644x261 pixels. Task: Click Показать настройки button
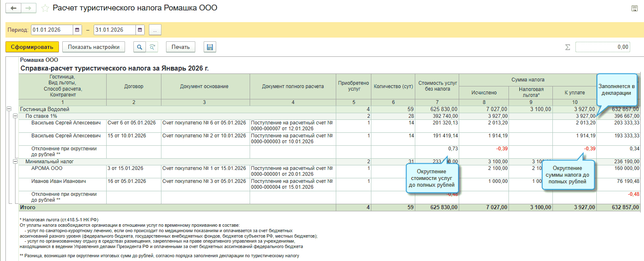pos(94,47)
